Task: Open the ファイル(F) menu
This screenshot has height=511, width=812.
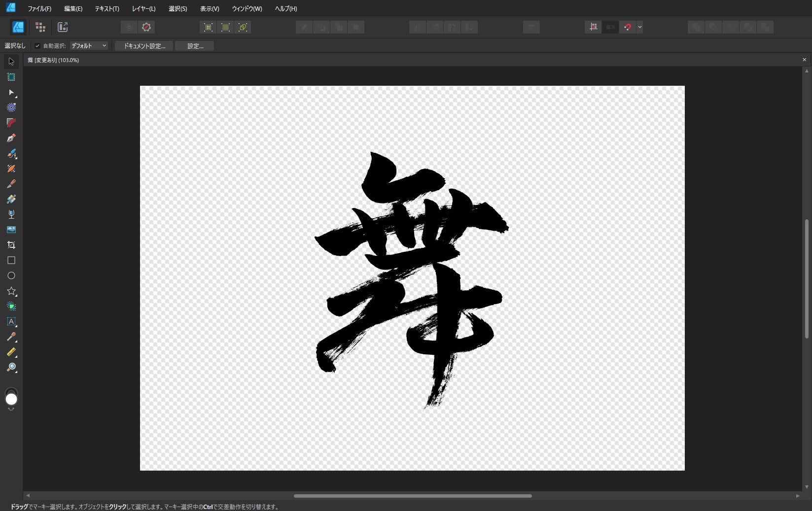Action: (39, 9)
